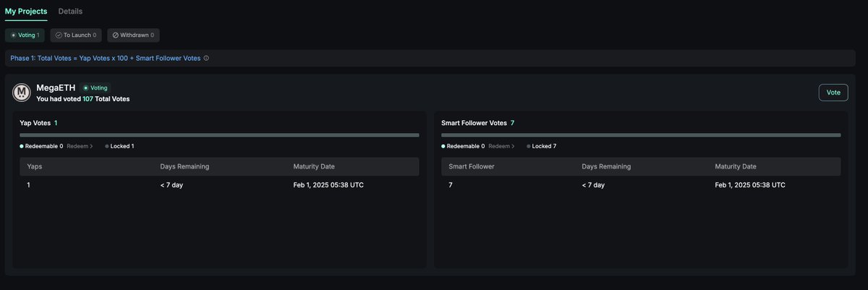Redeem Smart Follower Votes via Redeem link

click(x=502, y=146)
